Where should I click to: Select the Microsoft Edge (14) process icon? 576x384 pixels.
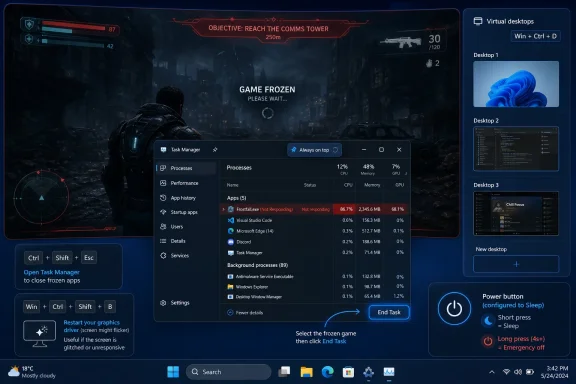(231, 231)
